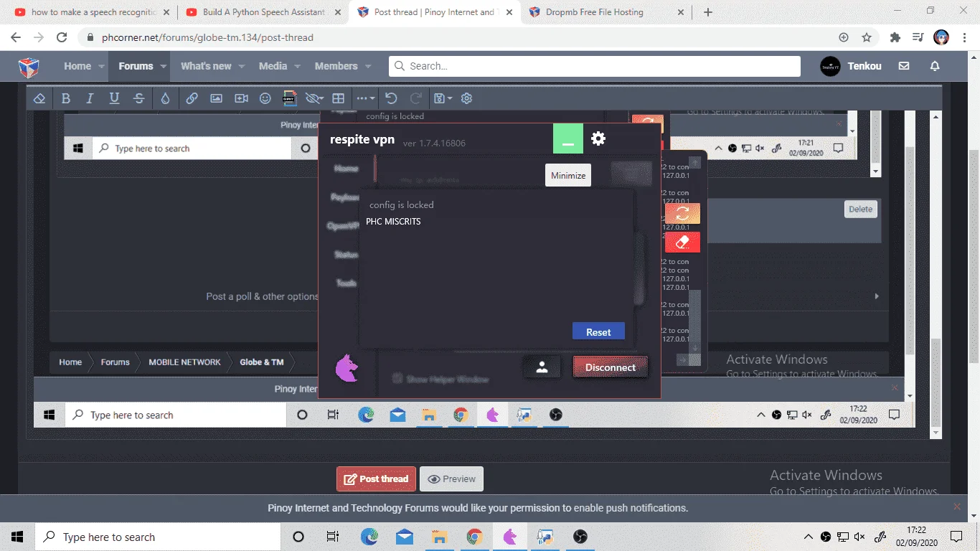Open the Action Center in the bottom system tray
The height and width of the screenshot is (551, 980).
click(956, 537)
